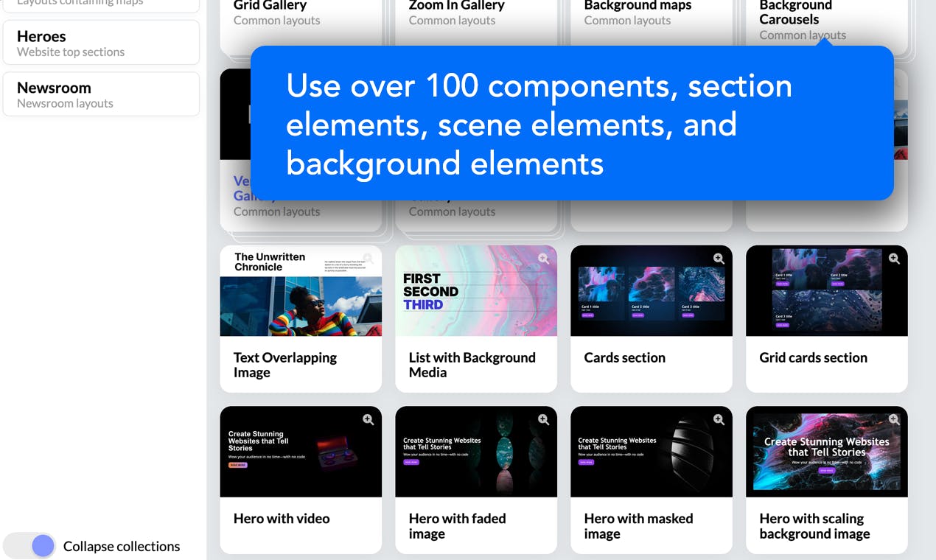The width and height of the screenshot is (936, 560).
Task: Click zoom icon on Text Overlapping Image card
Action: (x=368, y=259)
